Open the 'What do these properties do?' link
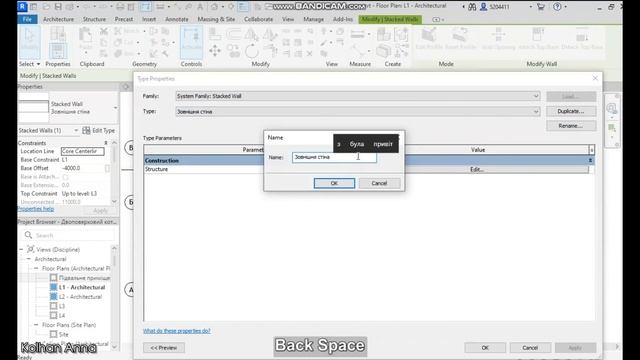This screenshot has width=640, height=360. (x=177, y=331)
